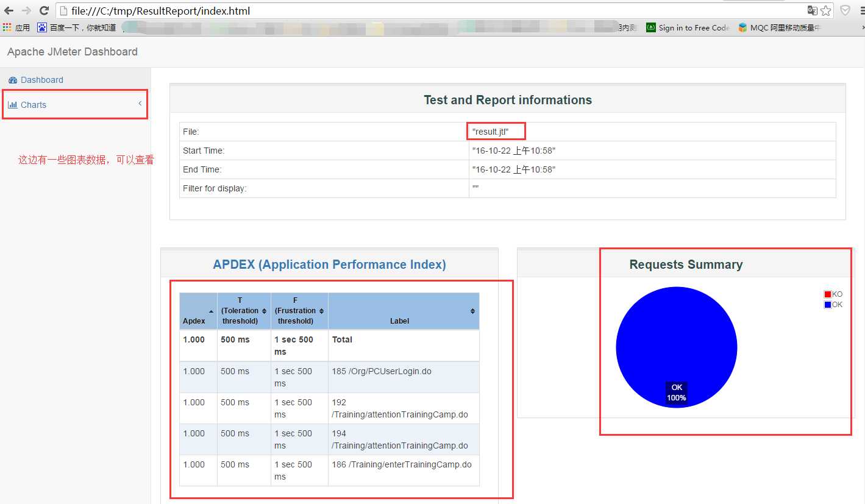
Task: Open the apps grid bookmark icon
Action: 7,27
